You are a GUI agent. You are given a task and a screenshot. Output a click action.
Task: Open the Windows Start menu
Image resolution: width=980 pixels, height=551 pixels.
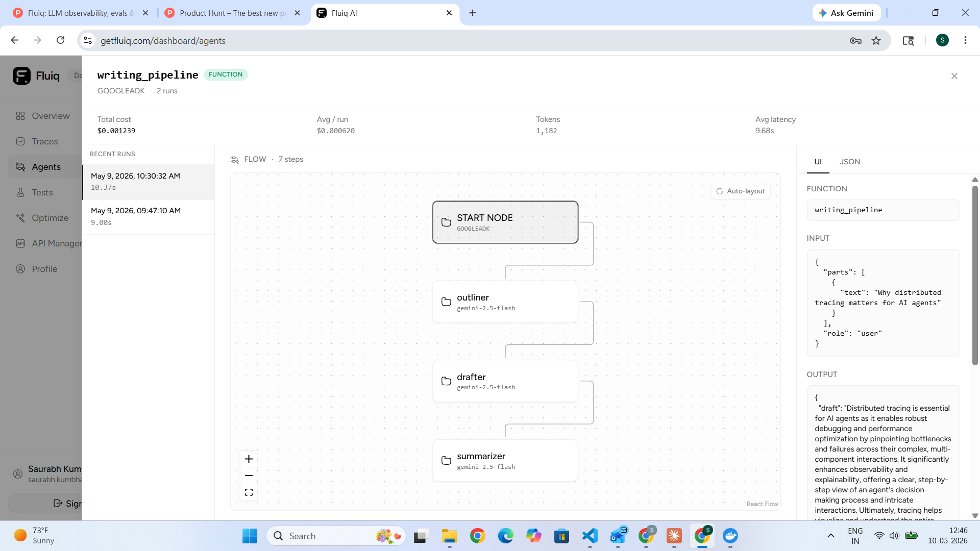[x=250, y=536]
